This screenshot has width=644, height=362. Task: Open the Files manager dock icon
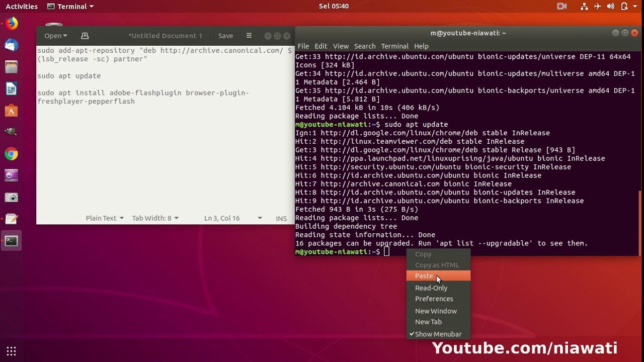pyautogui.click(x=11, y=67)
